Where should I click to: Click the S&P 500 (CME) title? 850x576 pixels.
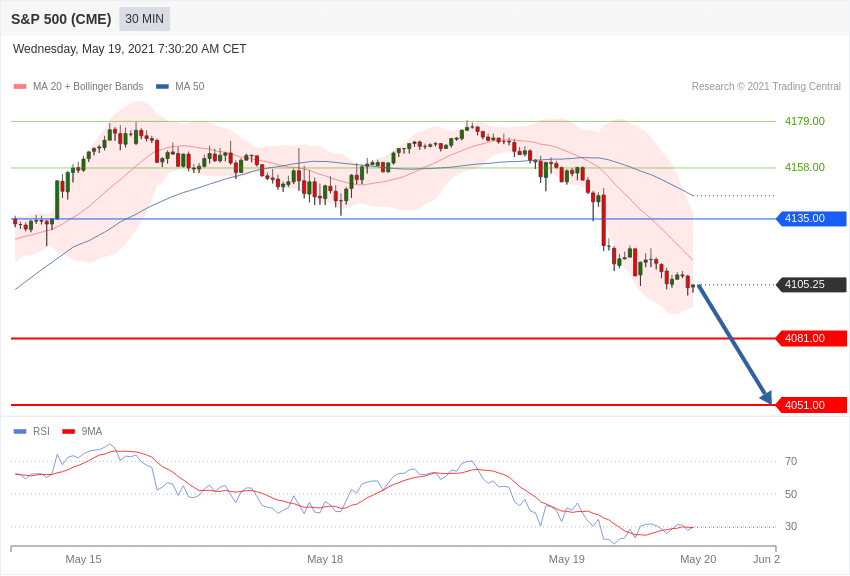(x=61, y=20)
